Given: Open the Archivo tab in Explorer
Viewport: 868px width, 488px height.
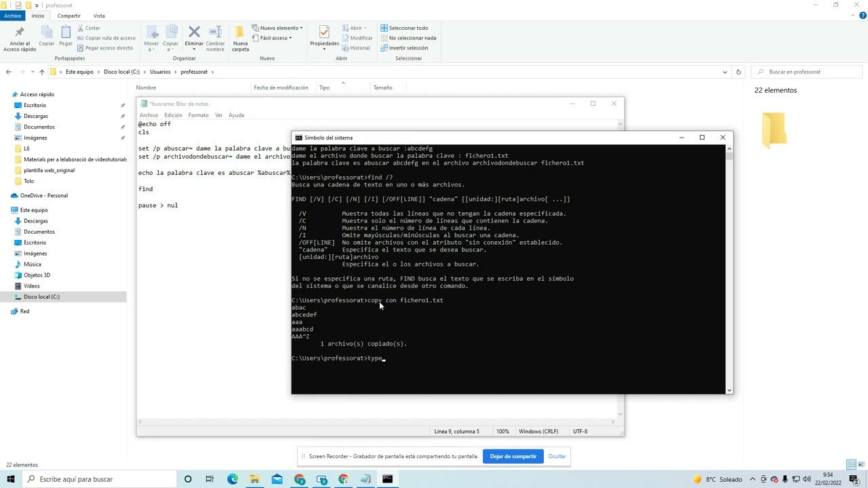Looking at the screenshot, I should click(x=12, y=16).
